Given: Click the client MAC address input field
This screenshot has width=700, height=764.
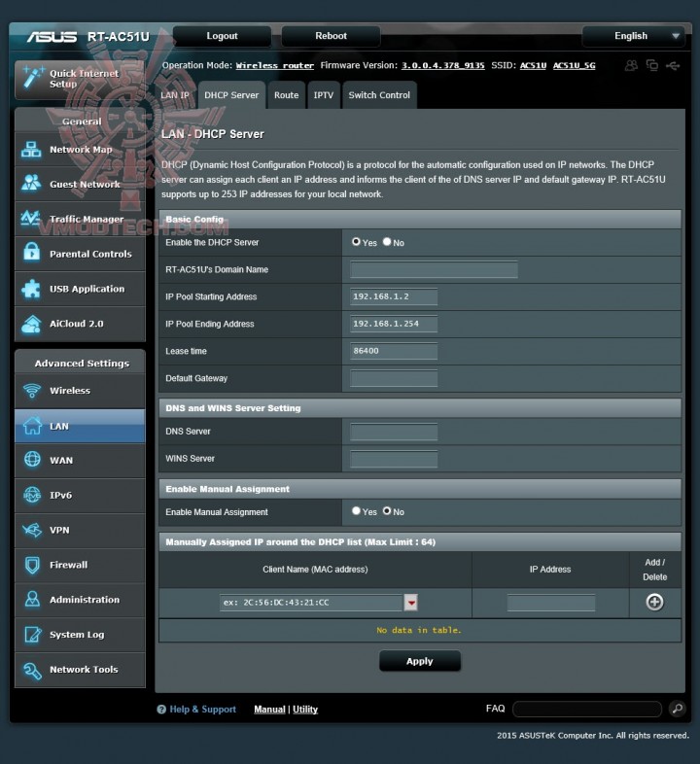Looking at the screenshot, I should click(x=311, y=603).
